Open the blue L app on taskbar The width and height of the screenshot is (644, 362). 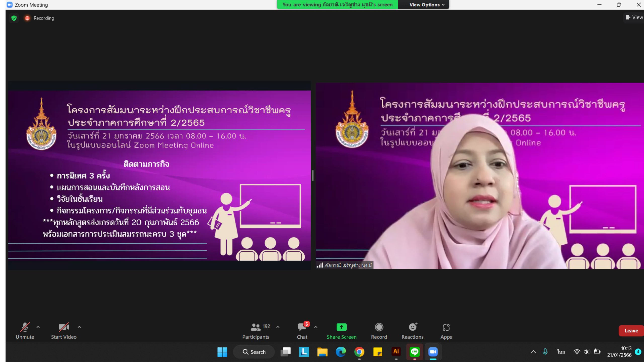(304, 352)
